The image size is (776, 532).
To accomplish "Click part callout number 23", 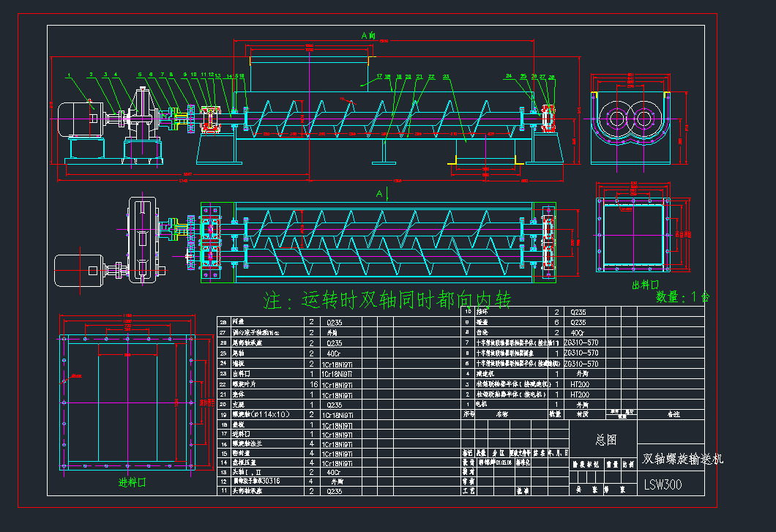I will [446, 76].
